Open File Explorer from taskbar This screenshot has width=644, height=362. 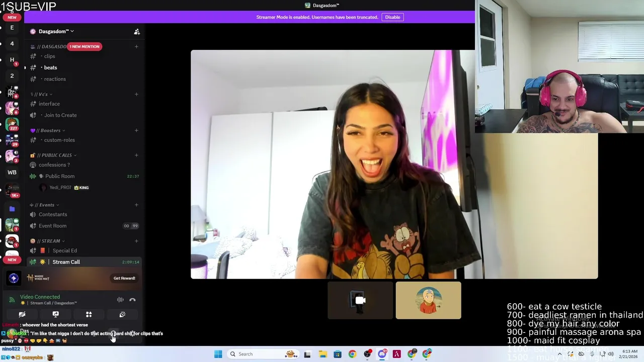click(x=323, y=354)
